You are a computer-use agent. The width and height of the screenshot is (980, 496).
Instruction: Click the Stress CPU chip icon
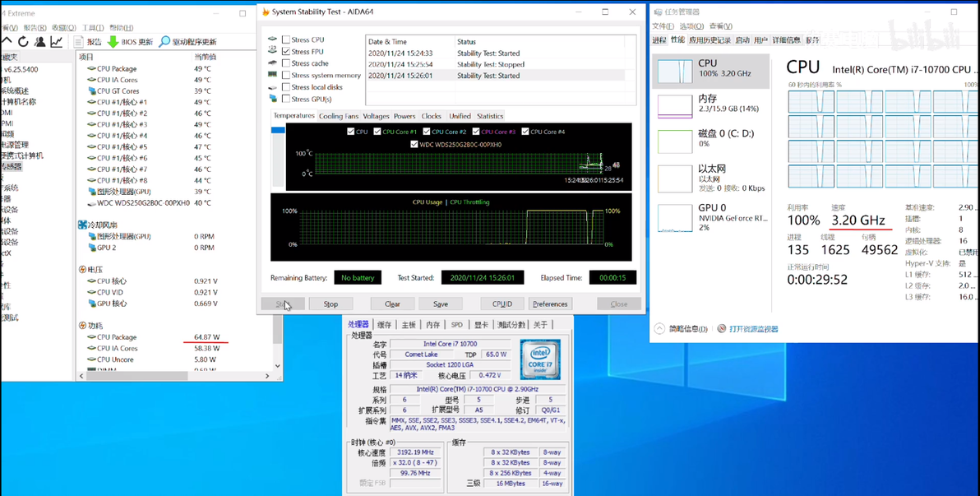[272, 39]
